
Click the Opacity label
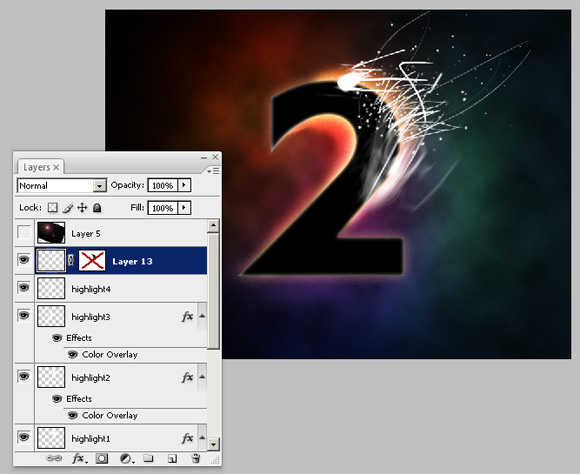[128, 185]
